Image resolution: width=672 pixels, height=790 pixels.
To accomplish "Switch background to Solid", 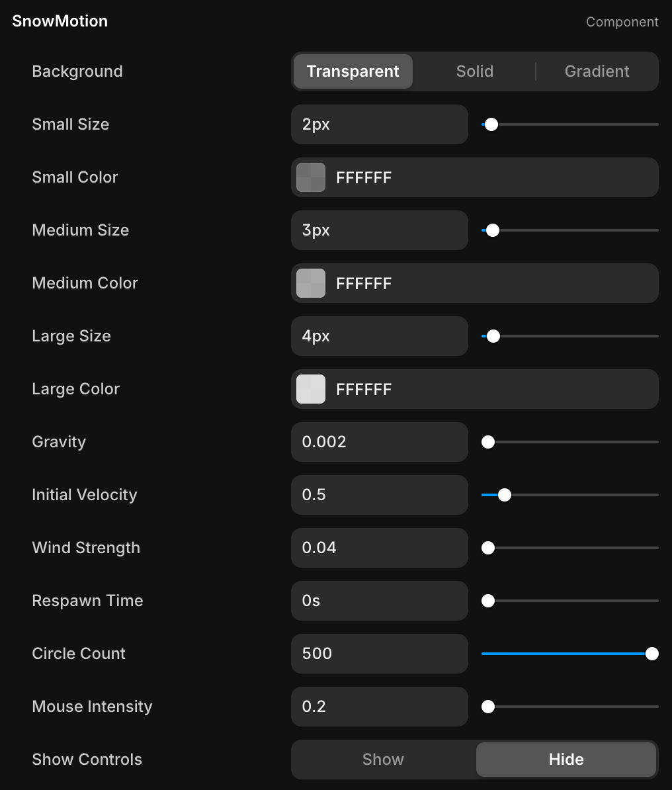I will 474,71.
